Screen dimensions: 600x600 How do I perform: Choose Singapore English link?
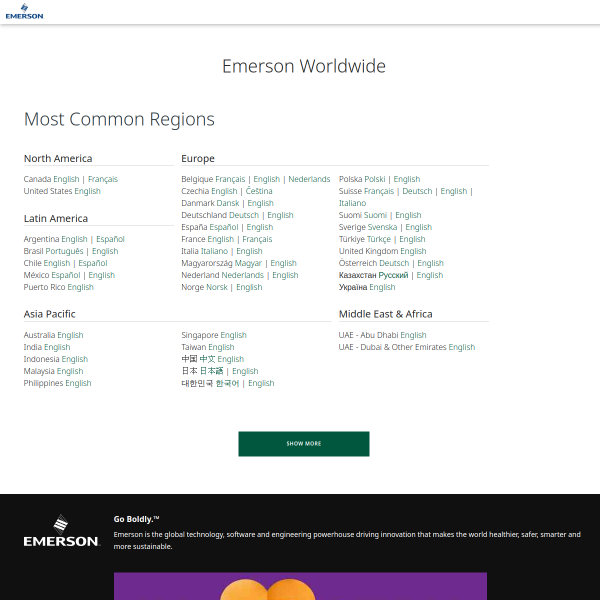tap(233, 335)
